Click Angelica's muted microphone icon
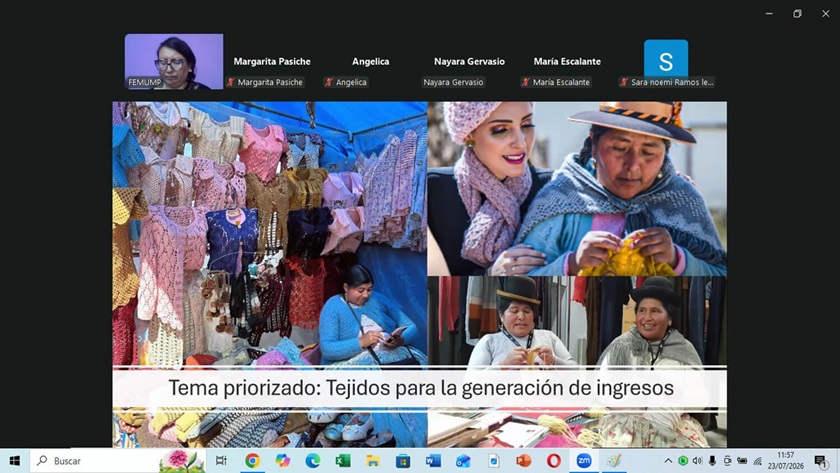The height and width of the screenshot is (473, 840). [x=329, y=82]
